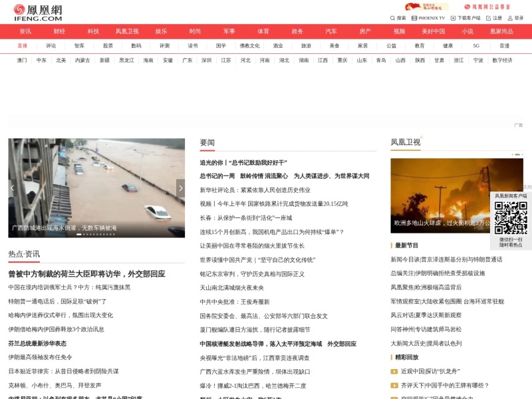The width and height of the screenshot is (532, 399).
Task: Open 凤凰聚焦 欧洲极端高温背后 link
Action: coord(426,287)
